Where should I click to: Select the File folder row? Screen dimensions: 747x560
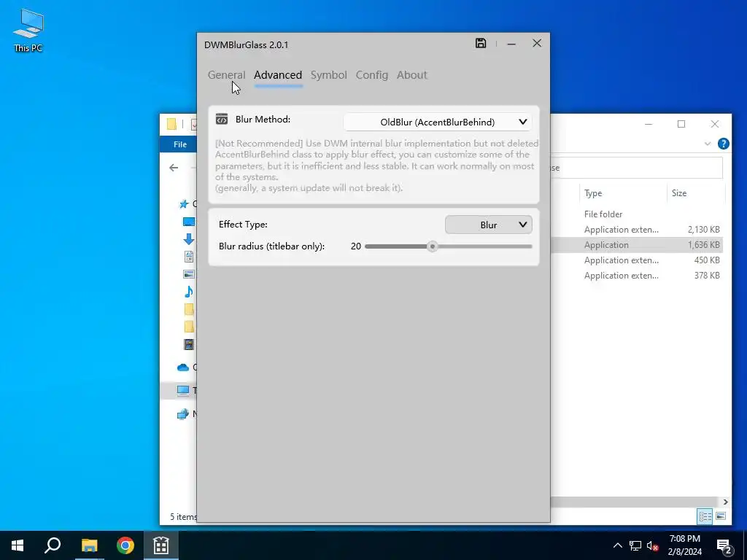coord(636,214)
